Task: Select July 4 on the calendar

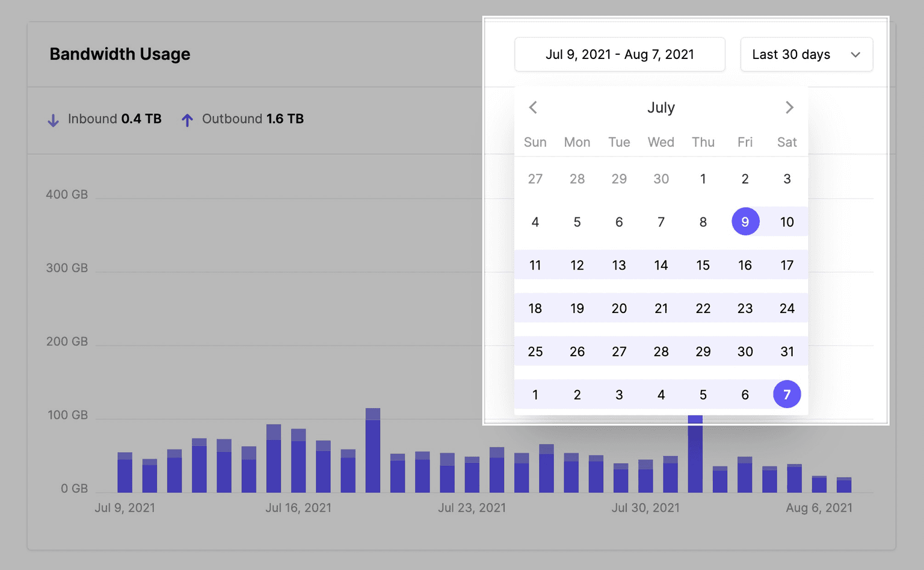Action: coord(535,222)
